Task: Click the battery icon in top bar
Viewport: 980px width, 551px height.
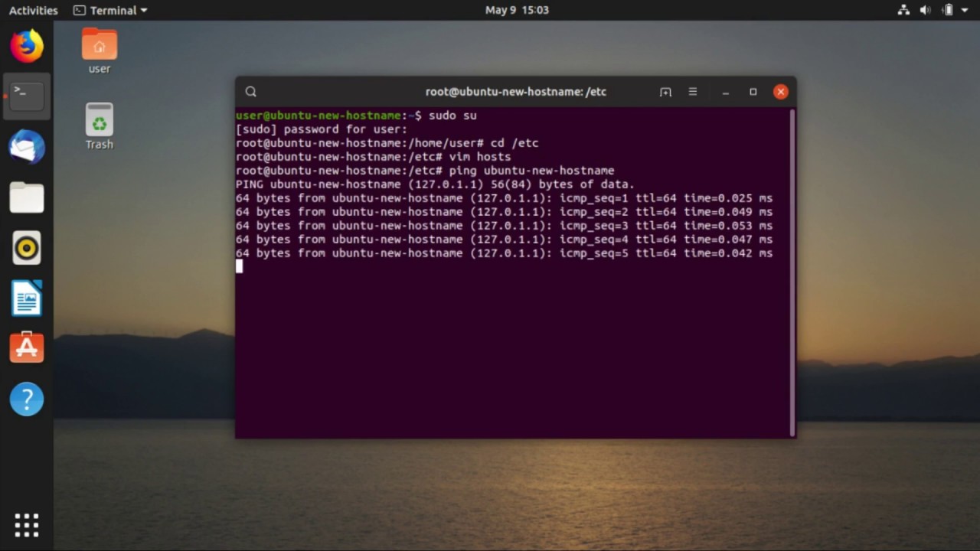Action: [x=948, y=10]
